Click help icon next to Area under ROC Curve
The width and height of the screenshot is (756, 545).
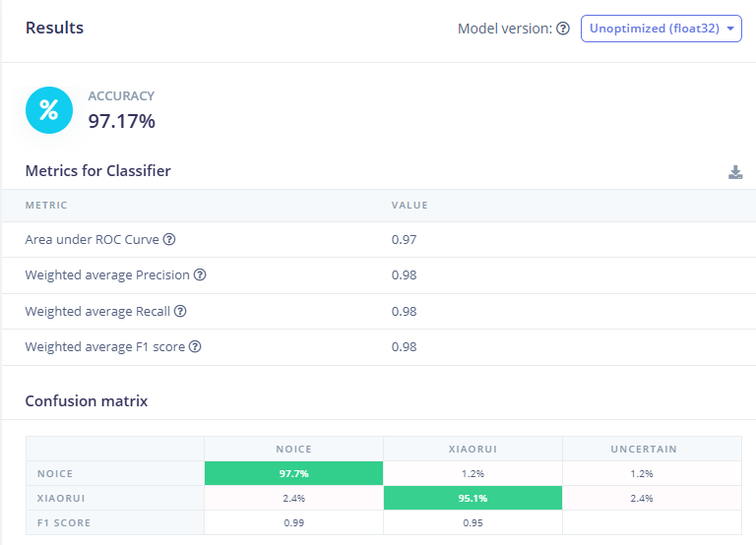pyautogui.click(x=169, y=239)
